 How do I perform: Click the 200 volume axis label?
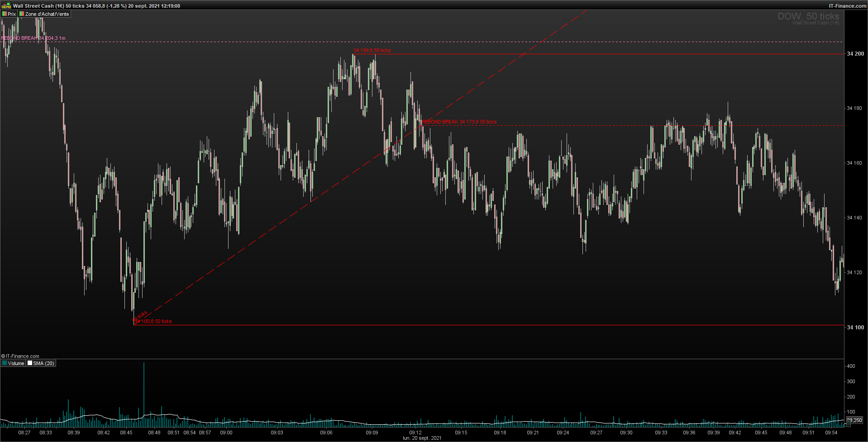pyautogui.click(x=851, y=397)
